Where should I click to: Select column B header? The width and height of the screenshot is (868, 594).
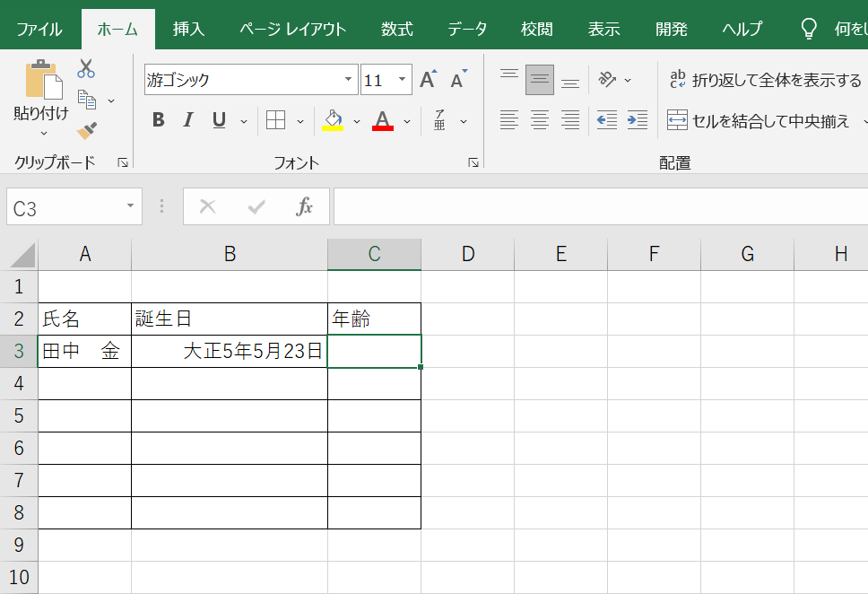point(230,254)
